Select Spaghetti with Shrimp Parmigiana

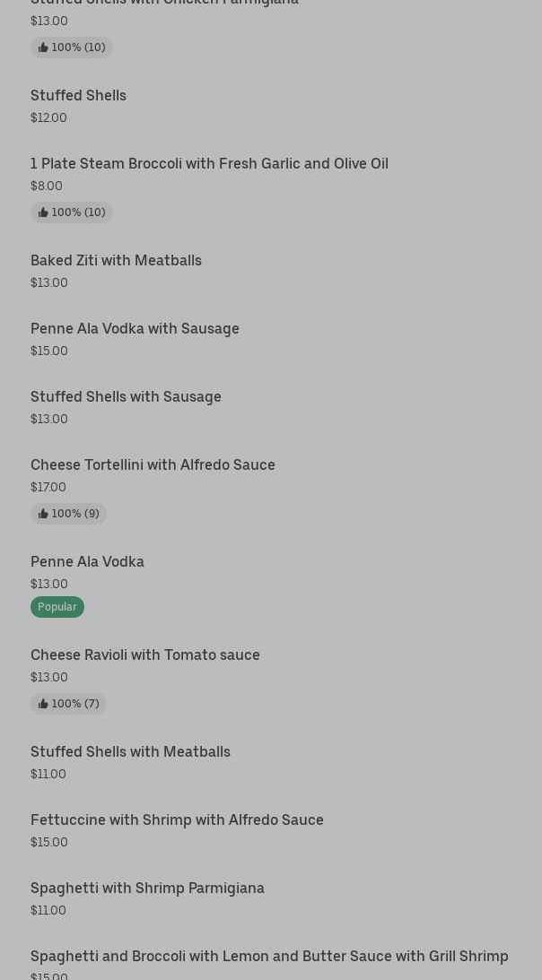(x=147, y=888)
